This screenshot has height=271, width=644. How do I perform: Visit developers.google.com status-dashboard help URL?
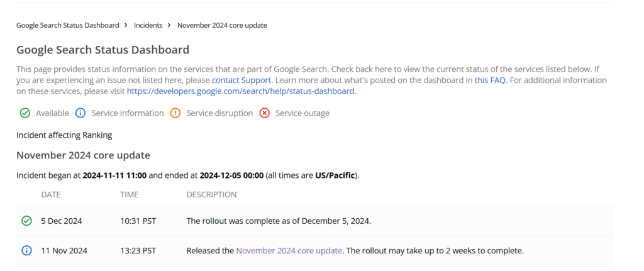pyautogui.click(x=241, y=91)
